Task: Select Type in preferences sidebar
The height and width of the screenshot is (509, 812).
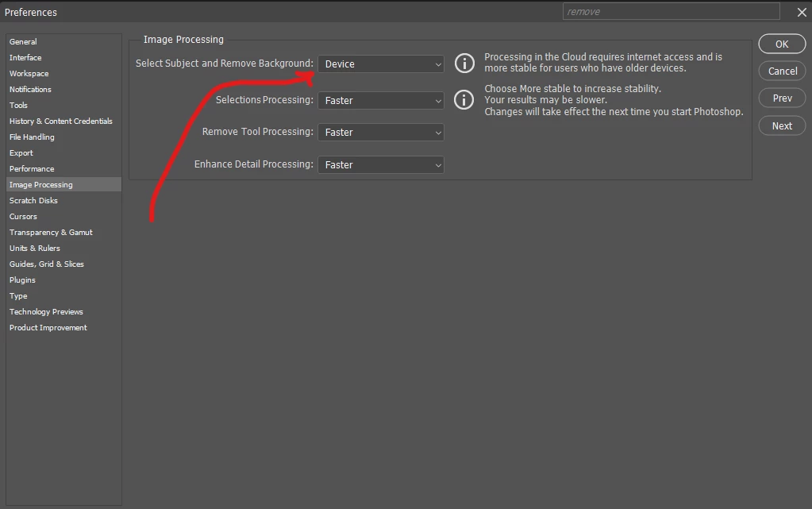Action: [x=63, y=296]
